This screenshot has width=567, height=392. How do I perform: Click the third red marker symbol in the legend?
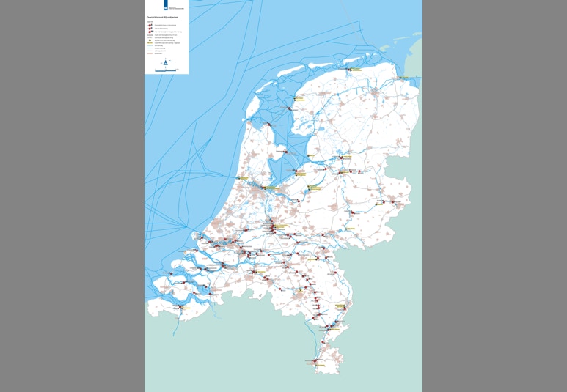tap(150, 32)
